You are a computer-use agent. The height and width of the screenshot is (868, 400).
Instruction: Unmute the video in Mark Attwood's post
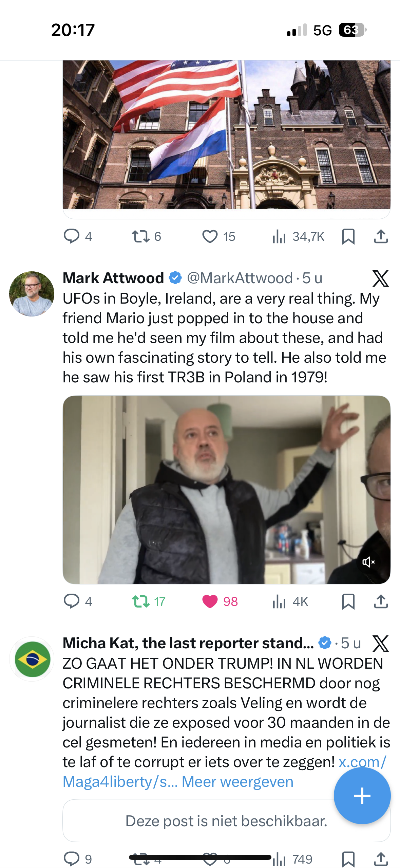(368, 562)
